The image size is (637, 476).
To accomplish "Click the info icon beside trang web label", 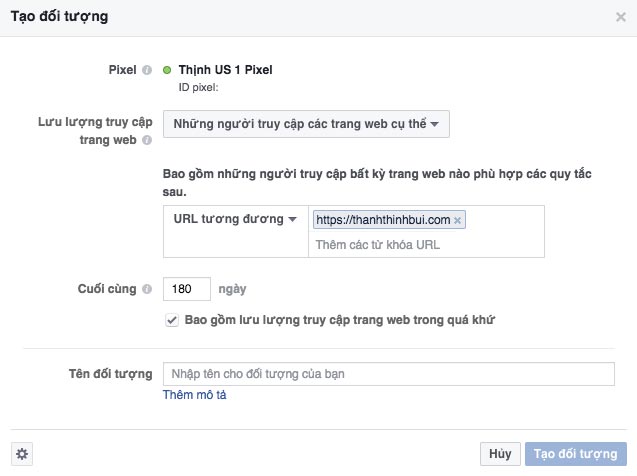I will pyautogui.click(x=147, y=140).
